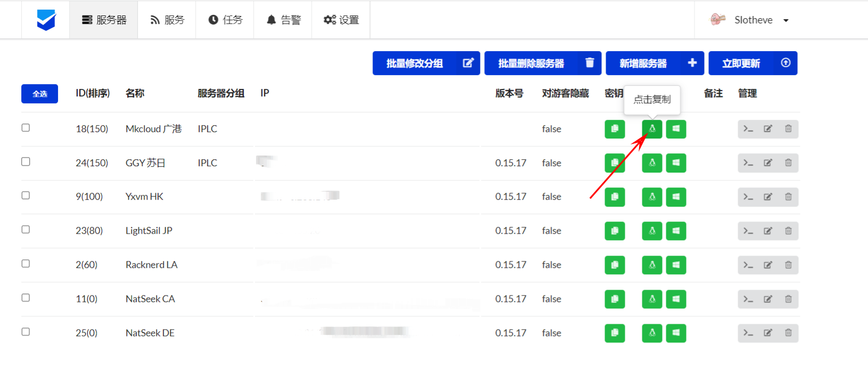Open terminal for LightSail JP server

click(748, 231)
